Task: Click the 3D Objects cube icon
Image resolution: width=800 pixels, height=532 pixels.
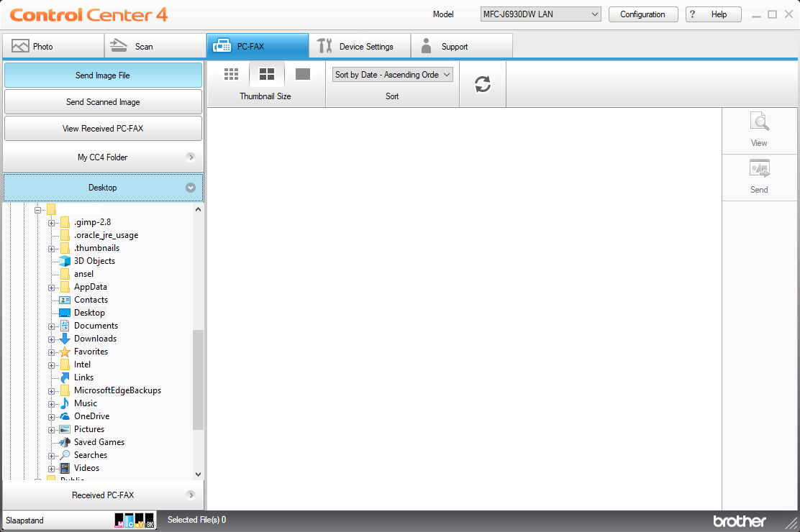Action: tap(65, 261)
